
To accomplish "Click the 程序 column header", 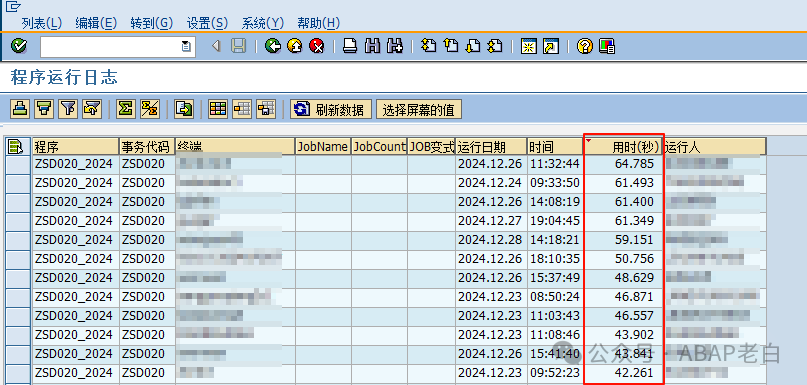I will pos(76,147).
